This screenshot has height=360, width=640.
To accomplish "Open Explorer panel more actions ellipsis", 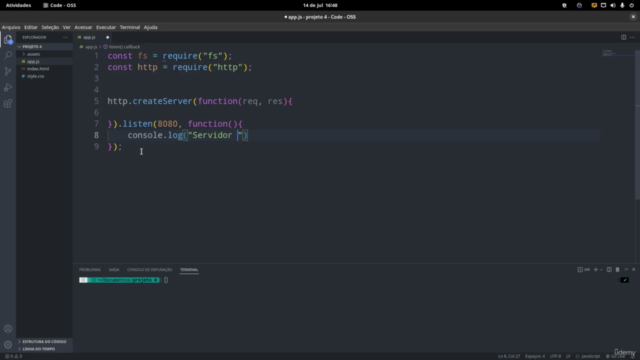I will [x=65, y=37].
